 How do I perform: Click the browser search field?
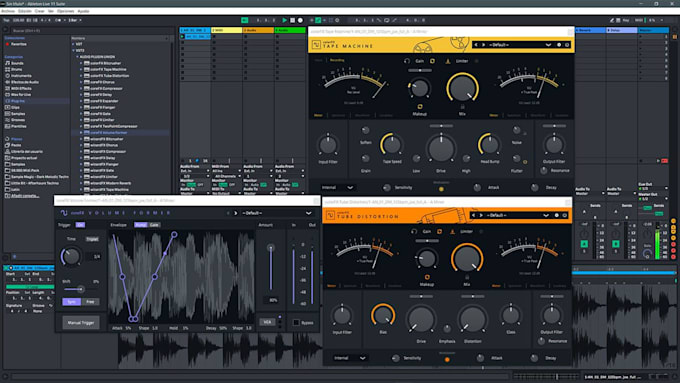90,31
